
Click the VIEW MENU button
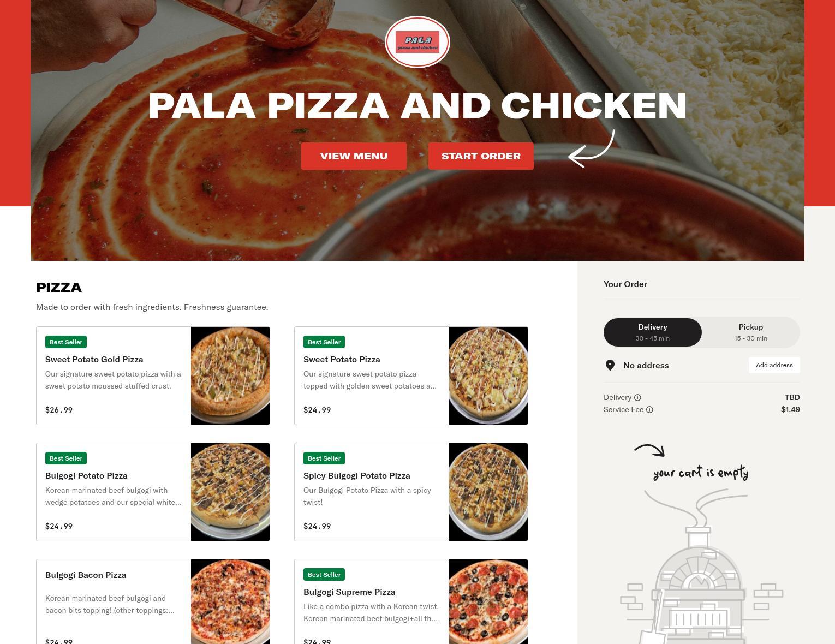(354, 156)
